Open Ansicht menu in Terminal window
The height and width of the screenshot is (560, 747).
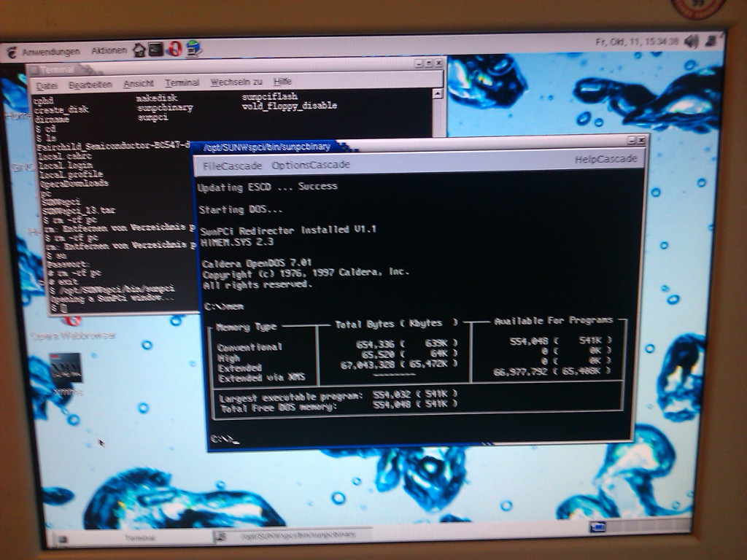point(139,83)
